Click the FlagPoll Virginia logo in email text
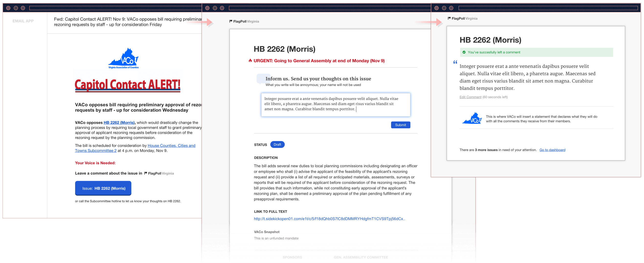Viewport: 644px width, 263px height. point(159,173)
